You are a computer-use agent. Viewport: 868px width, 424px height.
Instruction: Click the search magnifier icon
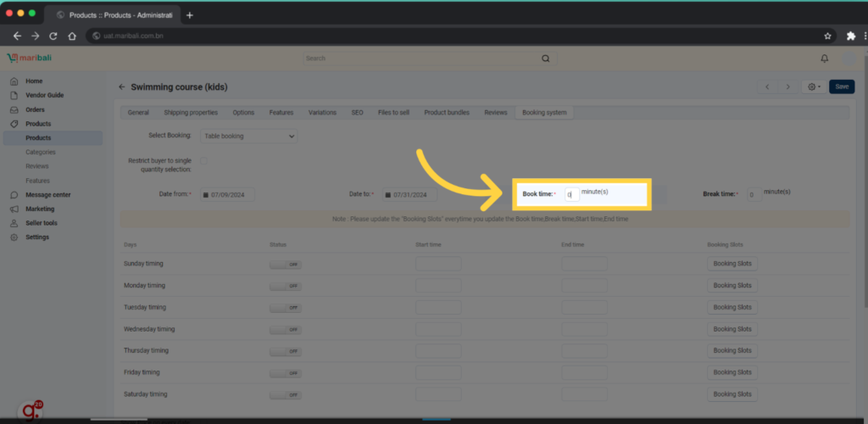coord(545,59)
